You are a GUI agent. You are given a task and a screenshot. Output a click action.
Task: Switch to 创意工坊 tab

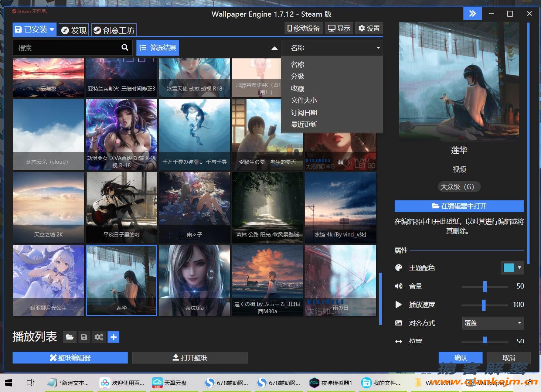point(114,30)
